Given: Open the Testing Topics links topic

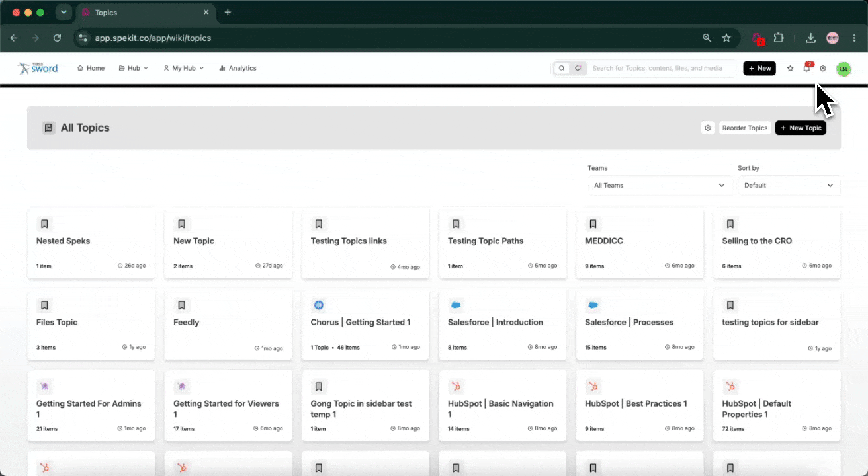Looking at the screenshot, I should point(365,243).
